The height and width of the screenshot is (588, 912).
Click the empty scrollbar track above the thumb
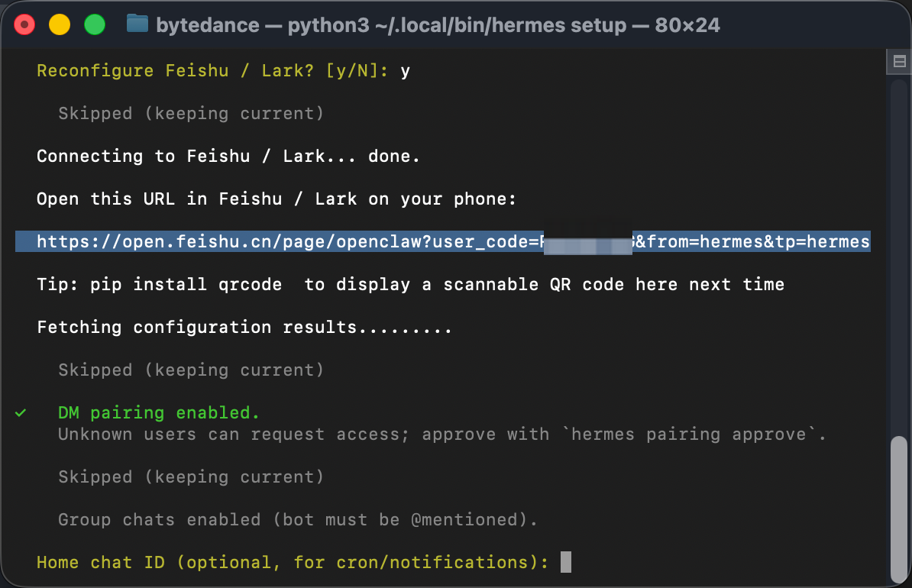[x=899, y=252]
